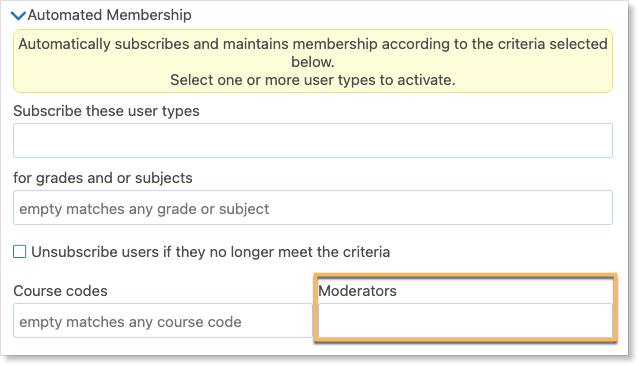Click the word below in the yellow notice
The height and width of the screenshot is (366, 639).
click(313, 62)
